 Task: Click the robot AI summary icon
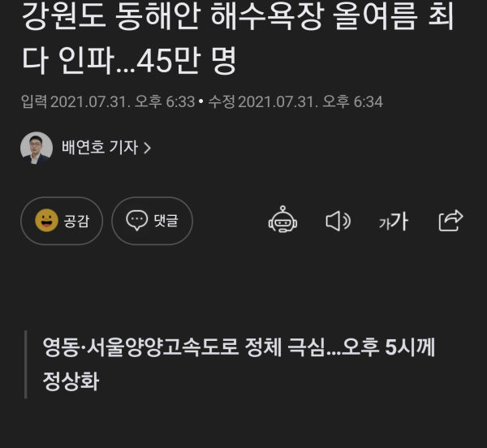point(282,219)
